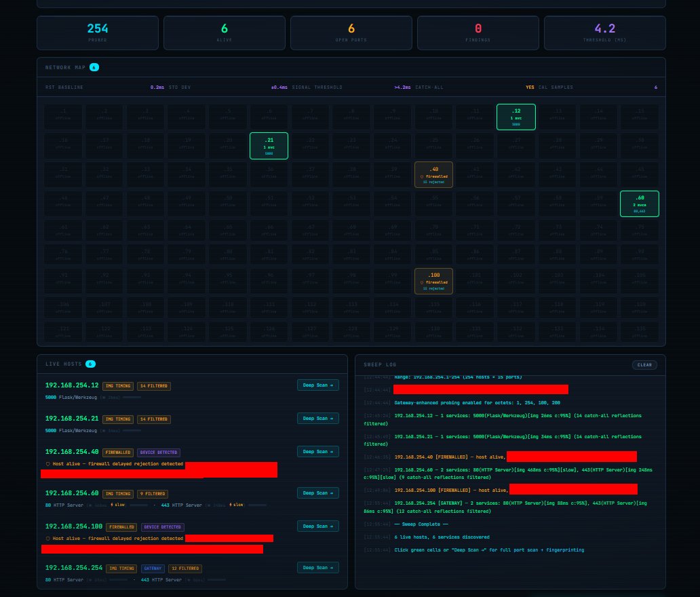
Task: Select the IP address 192.168.254.60
Action: click(x=72, y=493)
